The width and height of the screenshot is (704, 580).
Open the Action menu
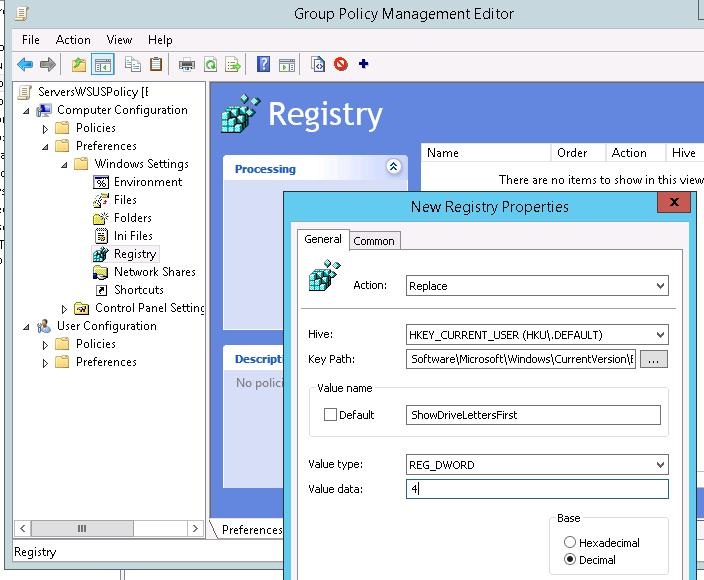[73, 40]
